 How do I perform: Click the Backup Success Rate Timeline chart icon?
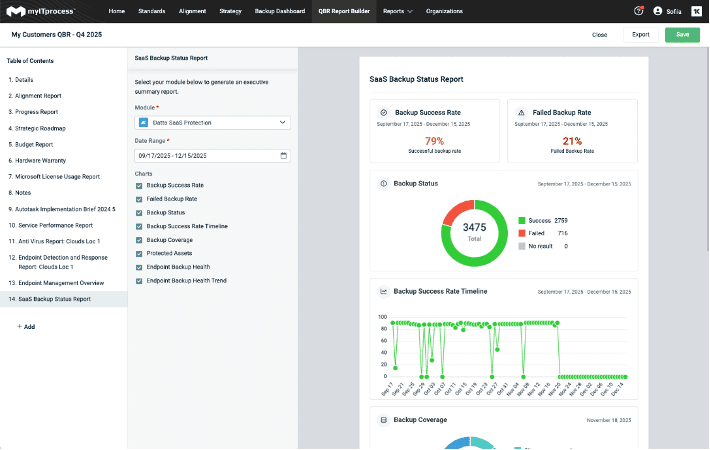pos(384,291)
